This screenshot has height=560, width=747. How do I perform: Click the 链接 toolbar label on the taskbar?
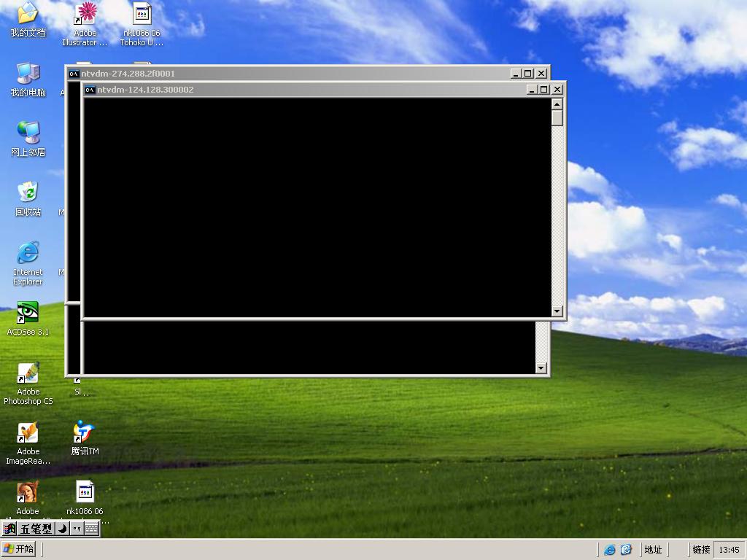point(701,550)
